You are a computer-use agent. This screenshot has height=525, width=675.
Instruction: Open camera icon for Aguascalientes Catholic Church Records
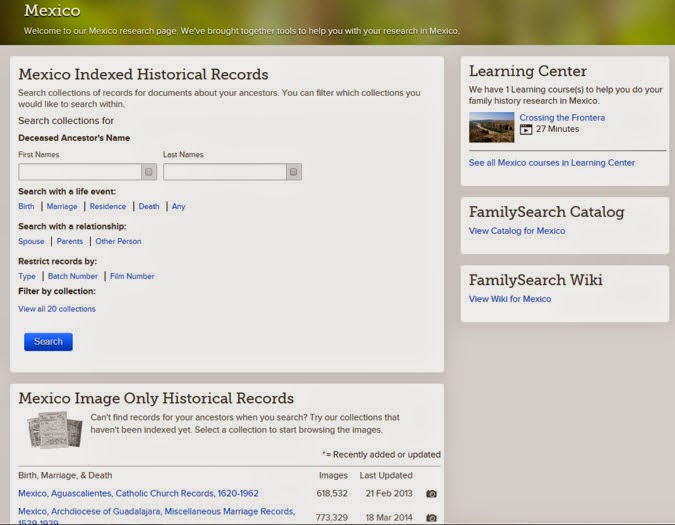point(431,494)
